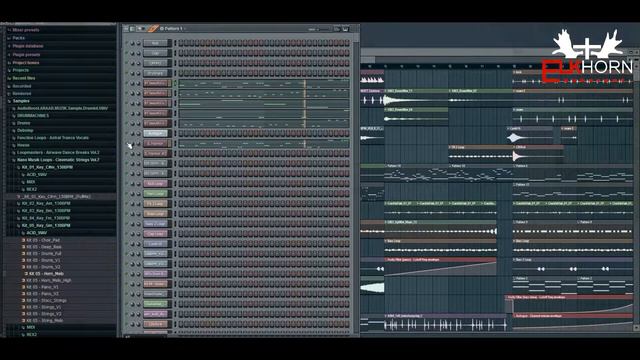Toggle the Kick channel select indicator
Image resolution: width=640 pixels, height=360 pixels.
click(175, 43)
